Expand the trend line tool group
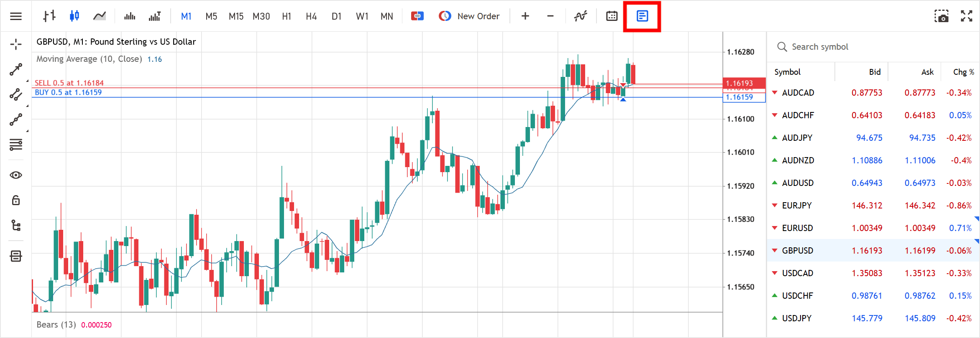The width and height of the screenshot is (980, 338). [x=16, y=70]
